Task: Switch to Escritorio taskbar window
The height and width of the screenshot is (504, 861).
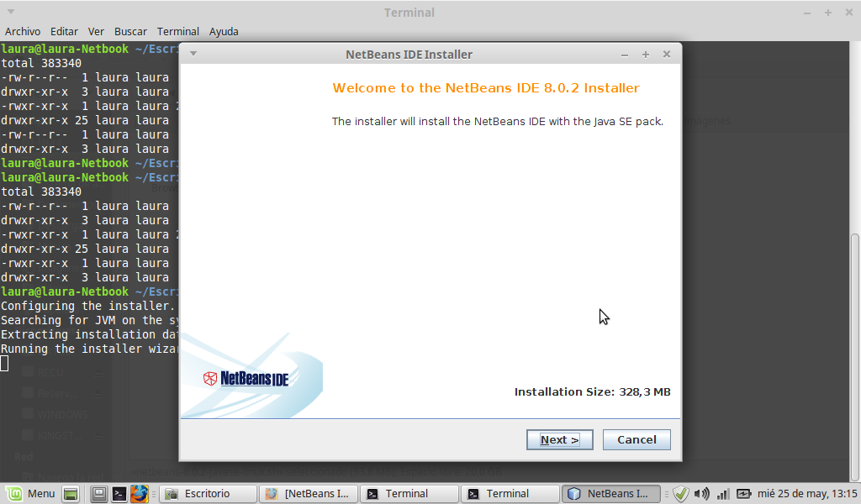Action: [208, 494]
